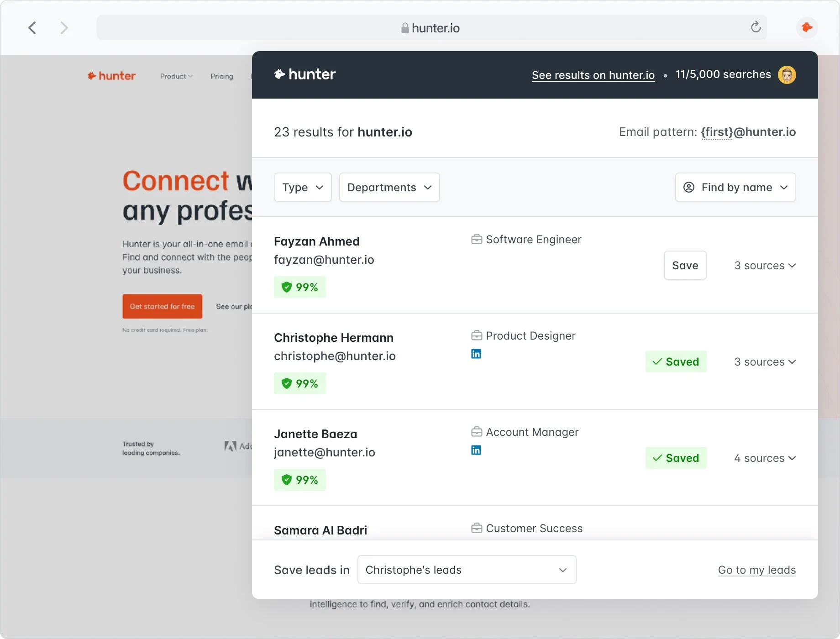Click the briefcase icon next to Software Engineer

tap(476, 239)
